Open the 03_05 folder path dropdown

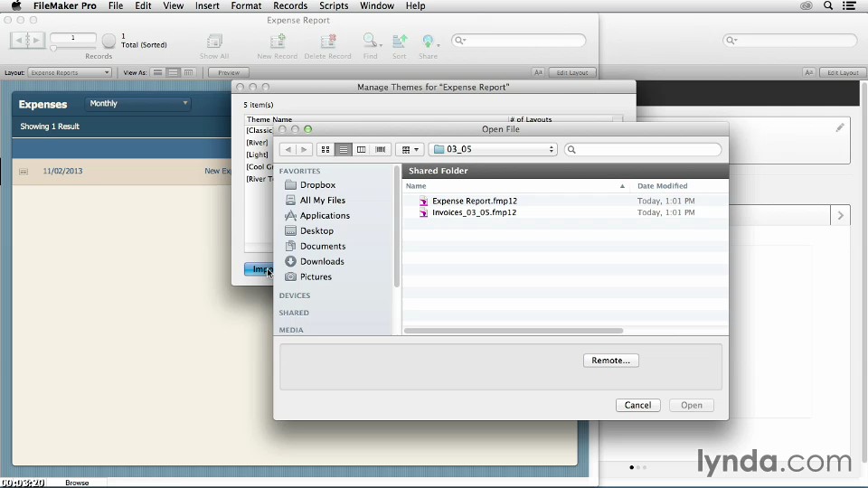pyautogui.click(x=493, y=149)
